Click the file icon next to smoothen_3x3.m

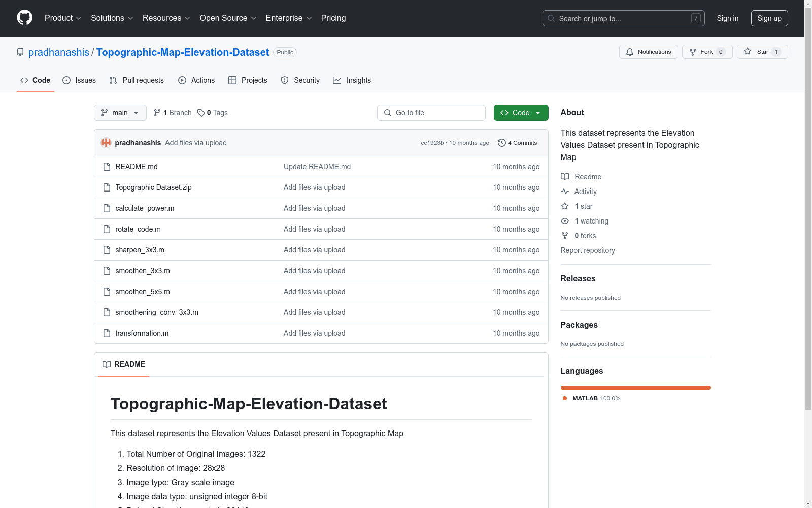[107, 271]
